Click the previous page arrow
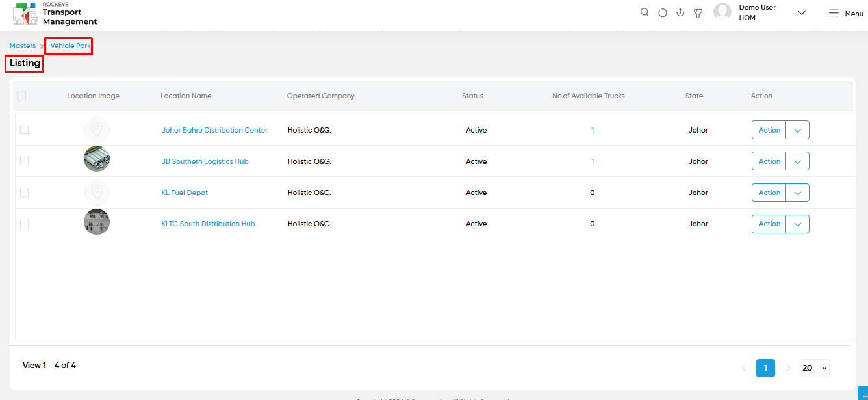 [743, 368]
